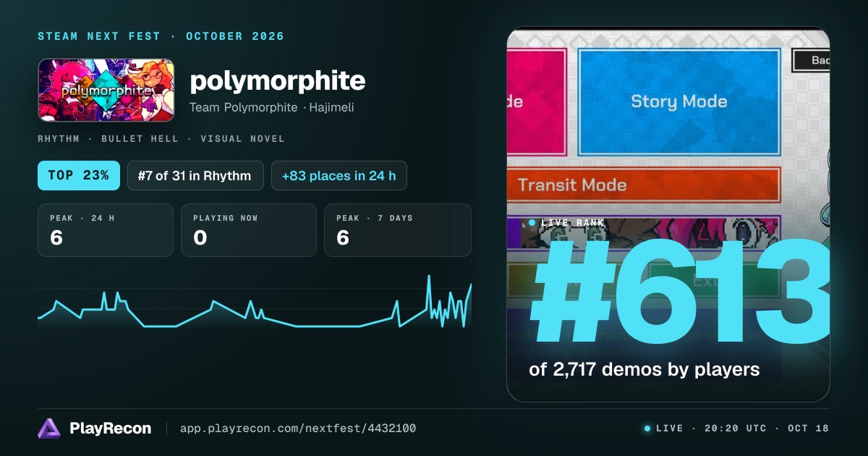Viewport: 868px width, 456px height.
Task: Click the of 2,717 demos by players text
Action: (x=644, y=369)
